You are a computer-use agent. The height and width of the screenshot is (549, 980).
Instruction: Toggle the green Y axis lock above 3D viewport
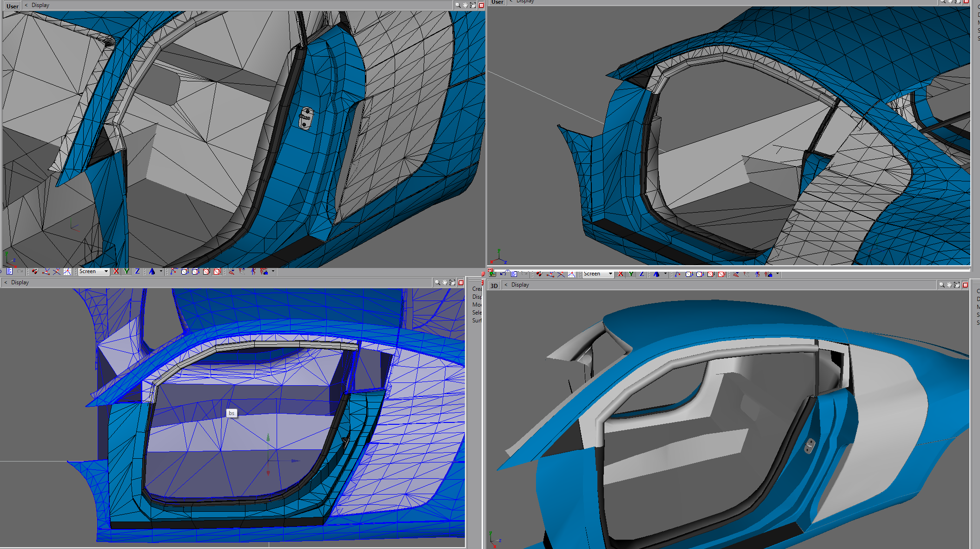(631, 274)
